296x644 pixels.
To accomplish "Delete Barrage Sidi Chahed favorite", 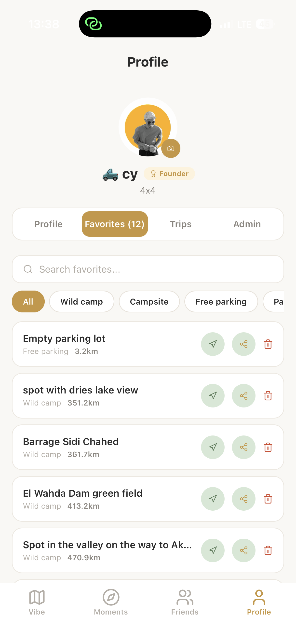I will pyautogui.click(x=268, y=447).
